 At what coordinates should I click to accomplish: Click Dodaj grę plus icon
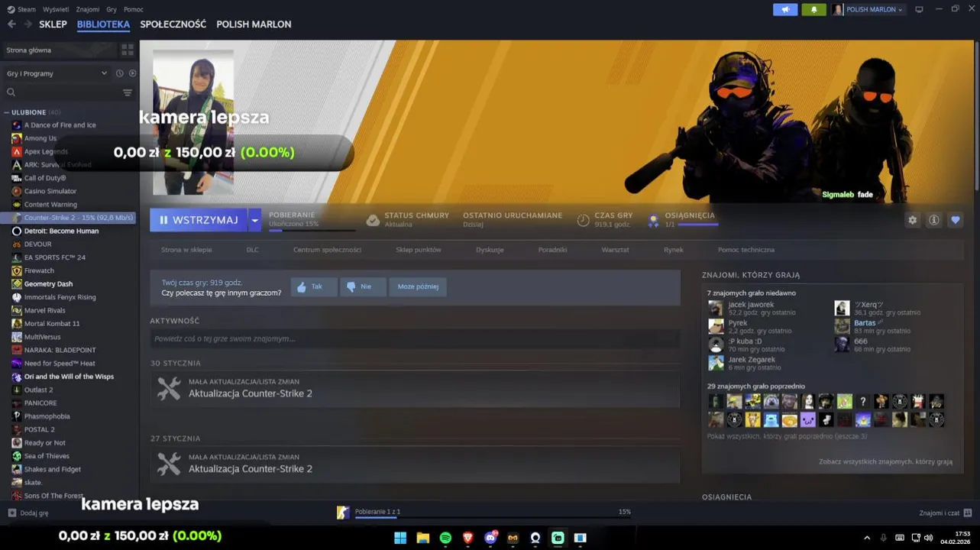(11, 513)
